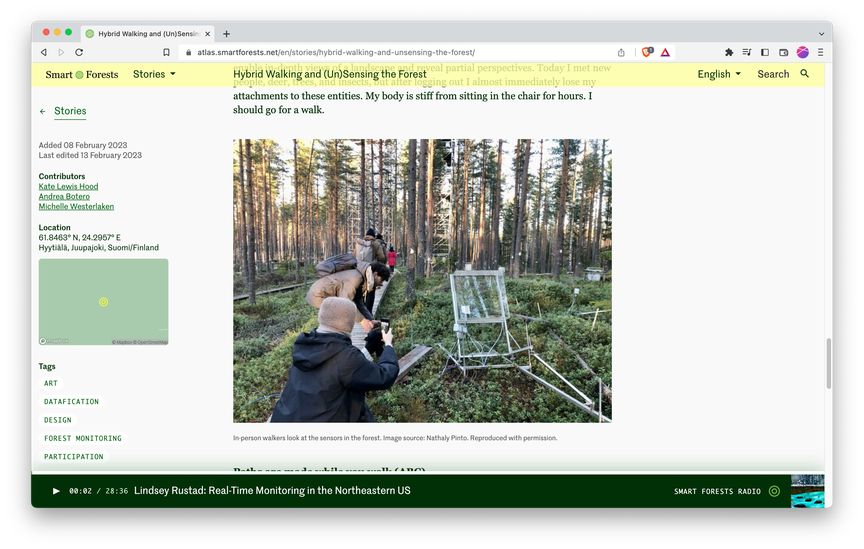Viewport: 864px width, 549px height.
Task: Click the magnifying glass search icon
Action: 804,73
